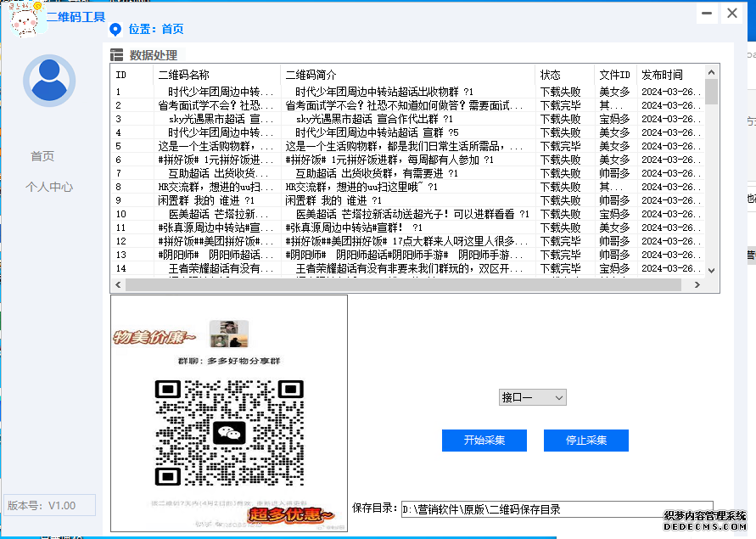756x539 pixels.
Task: Open the 接口一 interface dropdown
Action: 532,396
